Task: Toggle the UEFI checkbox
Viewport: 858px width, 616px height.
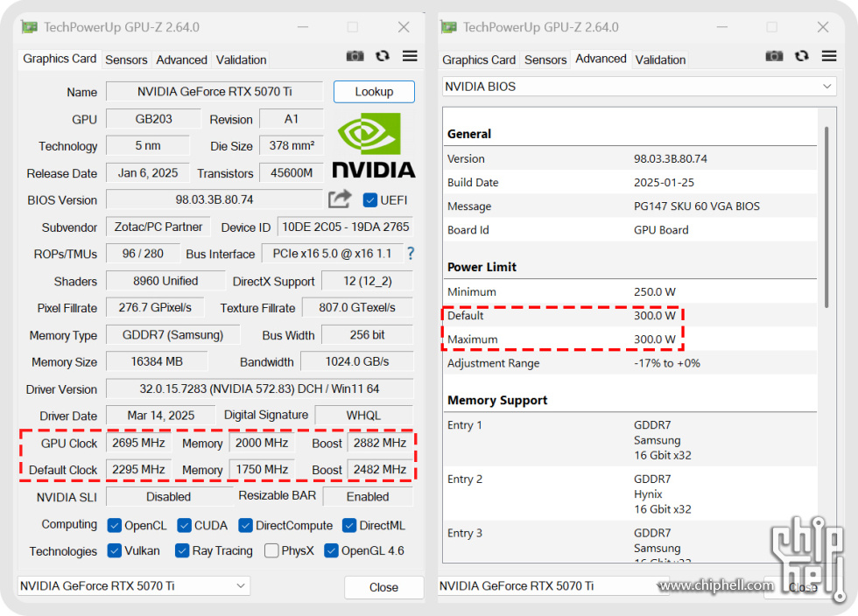Action: coord(369,200)
